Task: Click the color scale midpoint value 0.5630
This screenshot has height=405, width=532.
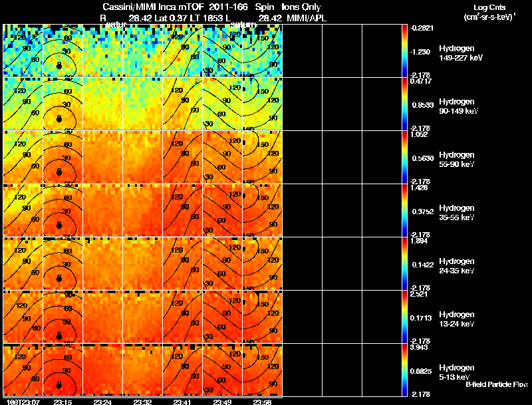Action: click(x=423, y=158)
